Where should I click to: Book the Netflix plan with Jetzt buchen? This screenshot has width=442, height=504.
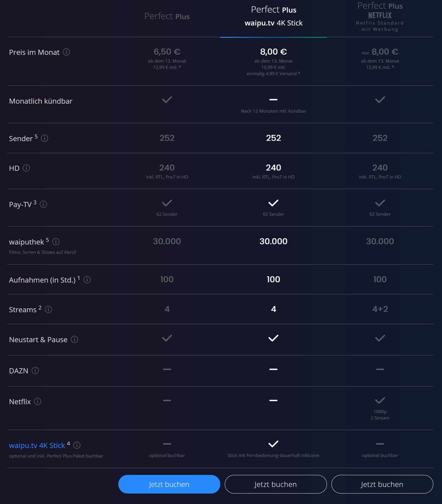pos(382,484)
